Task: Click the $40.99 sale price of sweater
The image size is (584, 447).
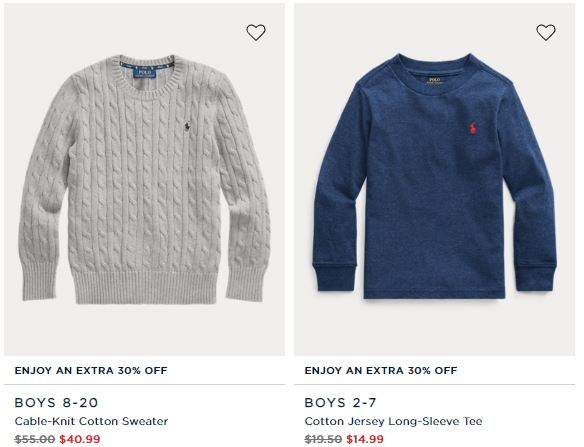Action: click(x=80, y=439)
